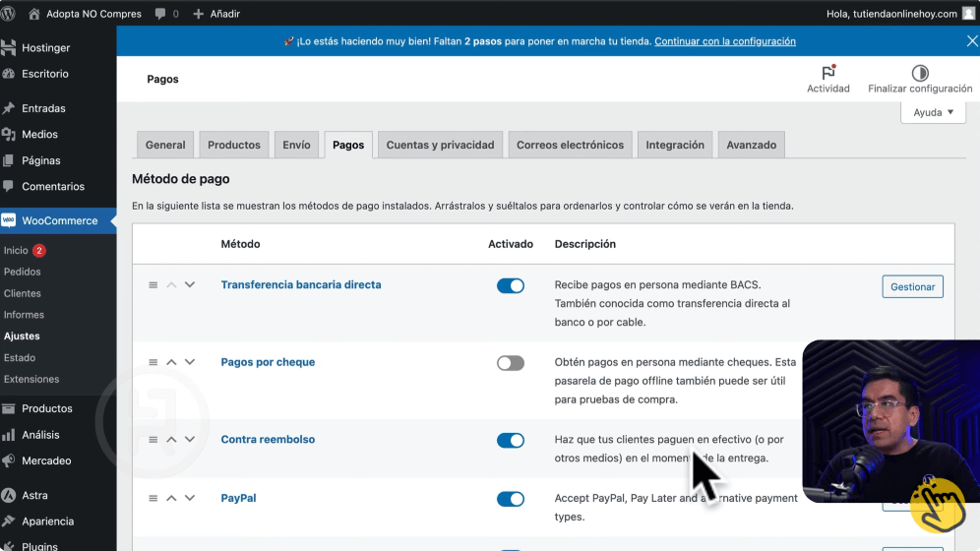The width and height of the screenshot is (980, 551).
Task: Open the Hostinger sidebar icon
Action: tap(9, 47)
